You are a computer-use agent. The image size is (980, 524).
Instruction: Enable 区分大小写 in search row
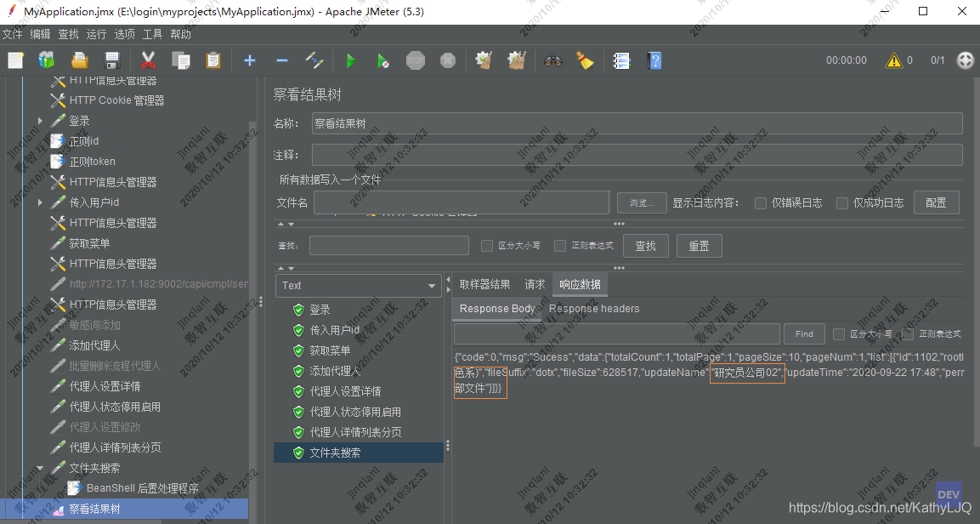pos(487,246)
